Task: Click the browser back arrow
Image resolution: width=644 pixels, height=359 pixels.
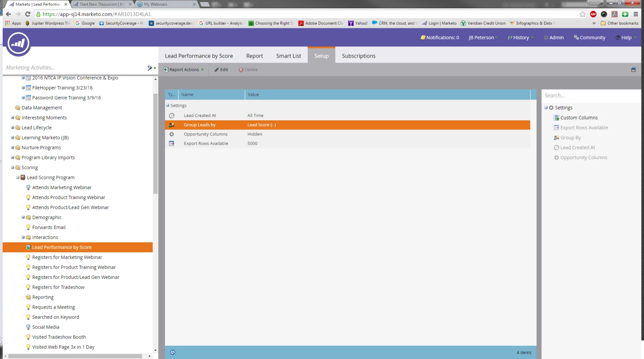Action: tap(8, 14)
